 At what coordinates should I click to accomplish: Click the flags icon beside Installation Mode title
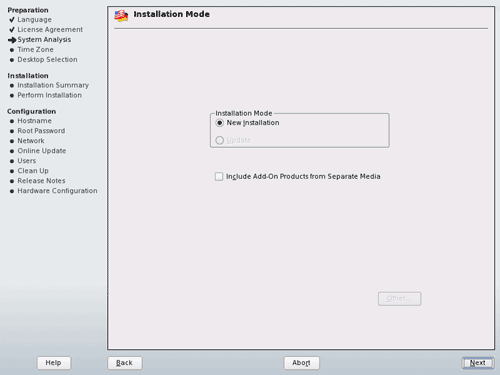point(121,16)
